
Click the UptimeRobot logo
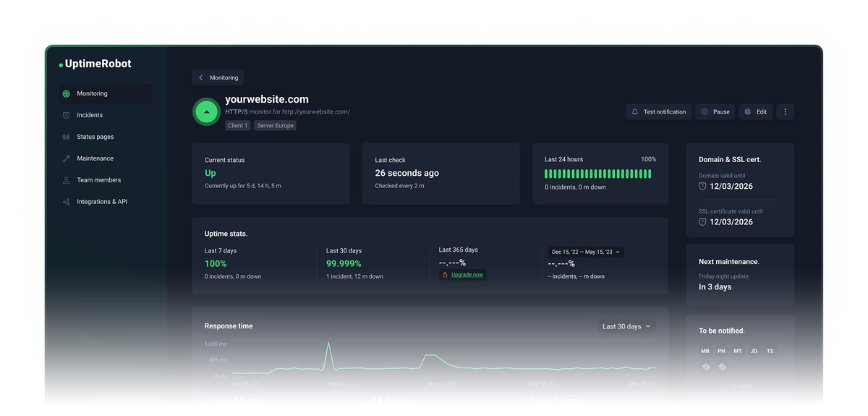coord(95,64)
